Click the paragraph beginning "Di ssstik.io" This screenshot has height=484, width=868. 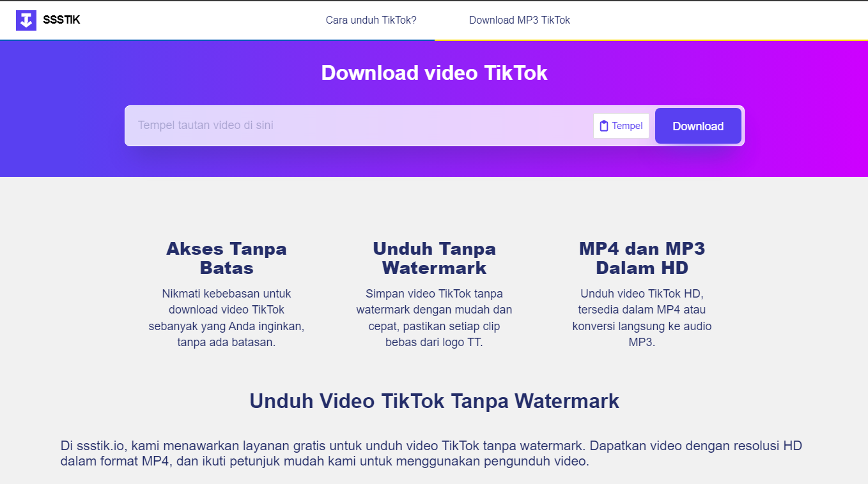pos(431,453)
